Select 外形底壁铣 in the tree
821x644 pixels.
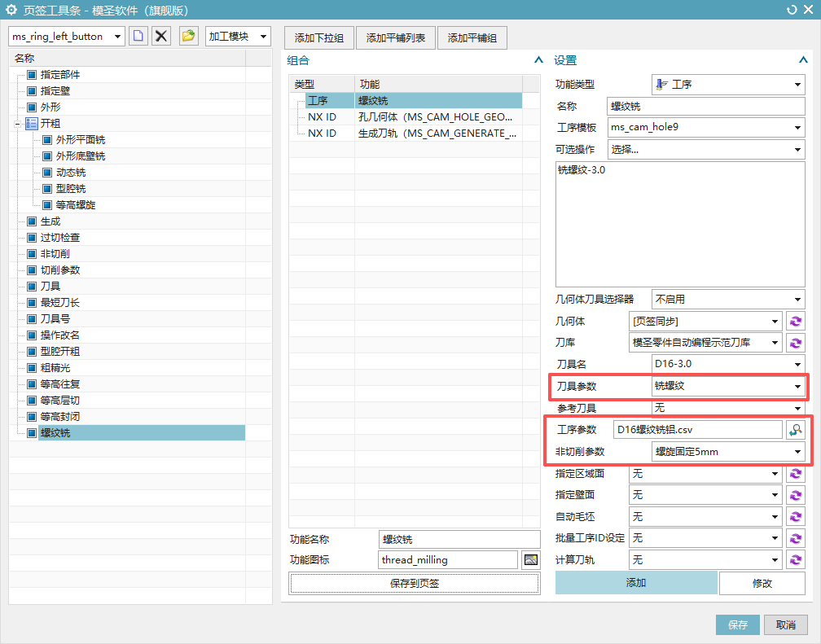(x=81, y=156)
